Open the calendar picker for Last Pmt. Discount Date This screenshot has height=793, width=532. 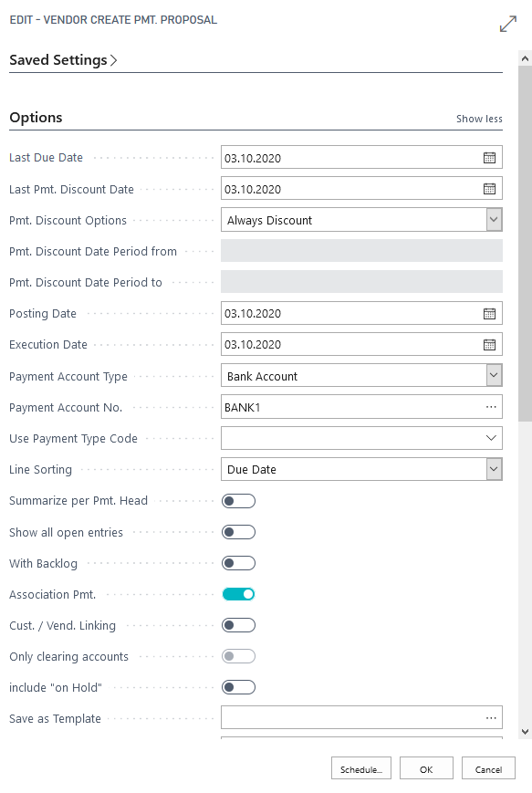[491, 188]
